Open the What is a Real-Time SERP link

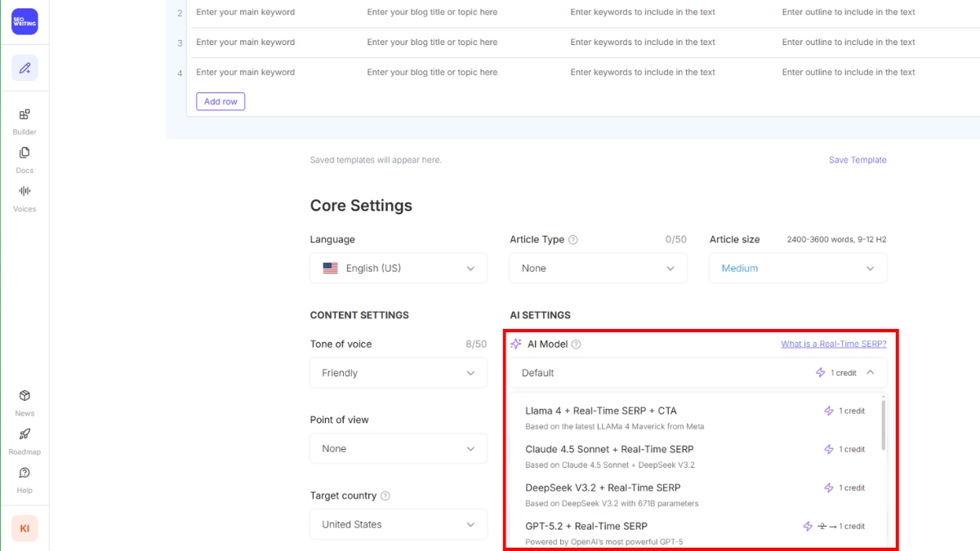tap(833, 344)
